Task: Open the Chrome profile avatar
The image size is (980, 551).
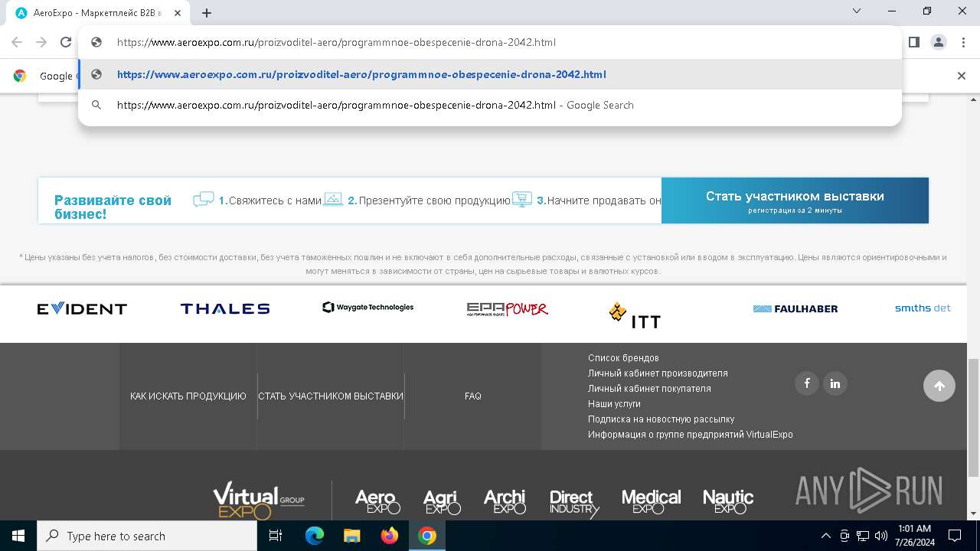Action: (939, 42)
